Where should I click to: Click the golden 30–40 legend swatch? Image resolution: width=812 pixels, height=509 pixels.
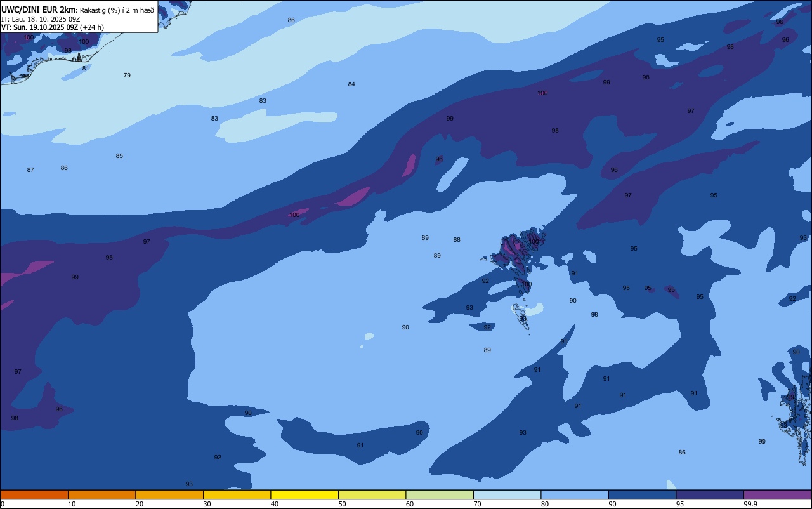(x=237, y=494)
